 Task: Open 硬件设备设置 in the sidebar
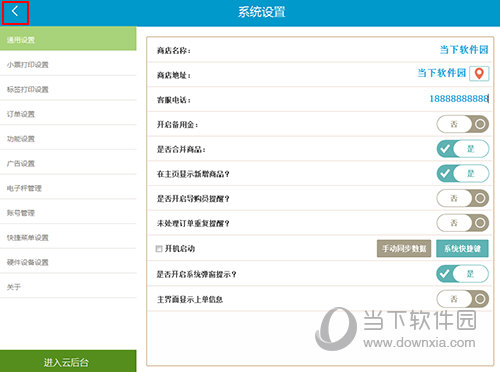[68, 262]
